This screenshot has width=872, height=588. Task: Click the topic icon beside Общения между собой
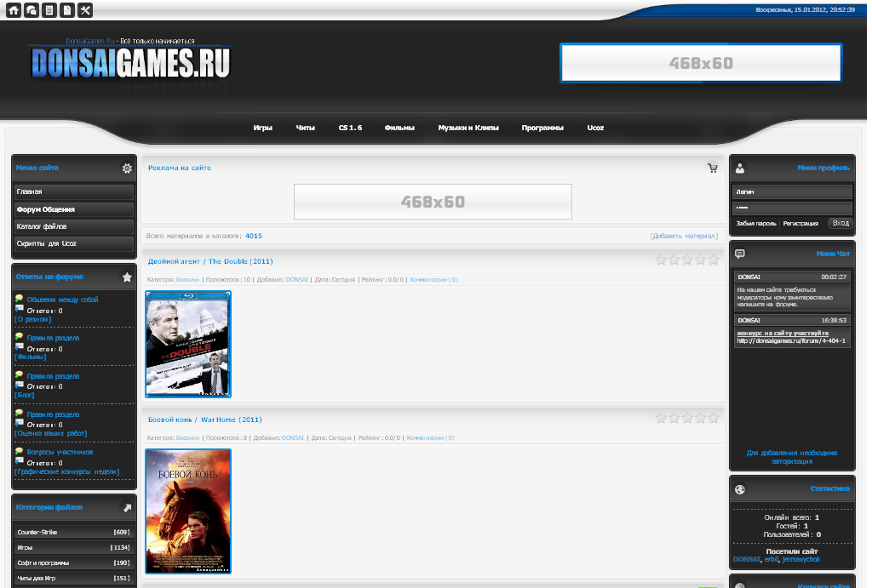19,299
